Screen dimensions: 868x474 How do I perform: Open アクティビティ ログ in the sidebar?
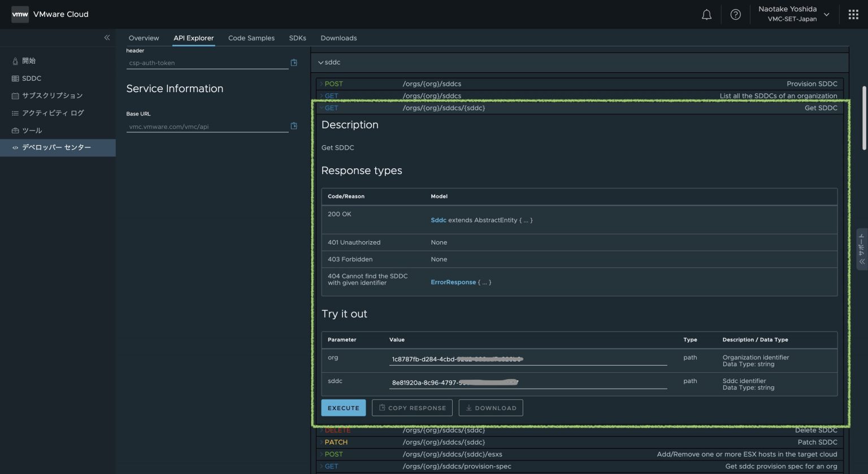coord(53,112)
